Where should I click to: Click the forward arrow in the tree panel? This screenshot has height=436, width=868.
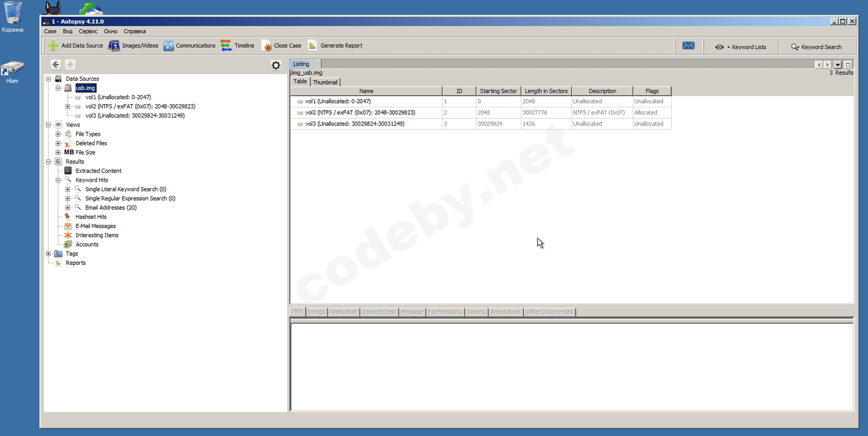[70, 65]
